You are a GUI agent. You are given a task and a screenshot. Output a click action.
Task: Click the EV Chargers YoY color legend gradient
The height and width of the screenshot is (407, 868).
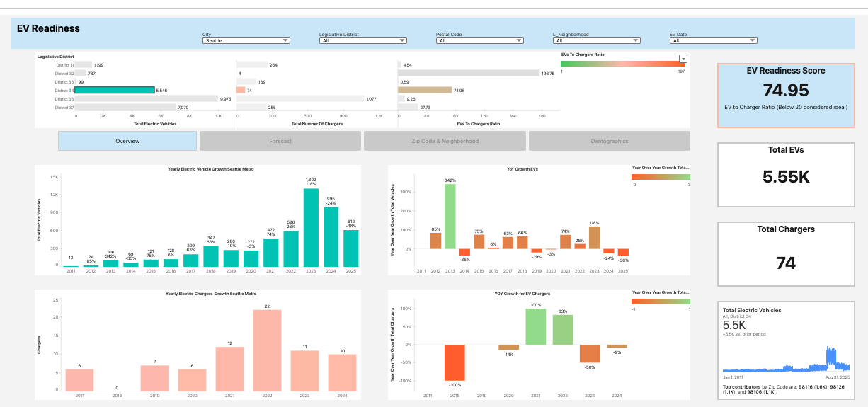(661, 302)
